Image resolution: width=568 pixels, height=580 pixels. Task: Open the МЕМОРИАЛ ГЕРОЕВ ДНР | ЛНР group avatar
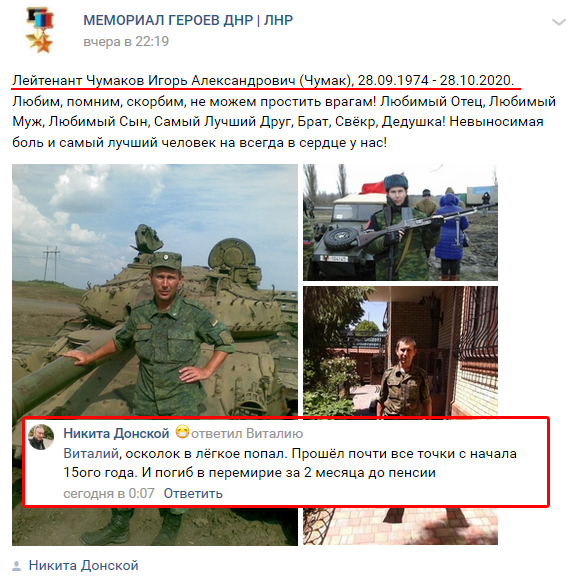point(40,31)
